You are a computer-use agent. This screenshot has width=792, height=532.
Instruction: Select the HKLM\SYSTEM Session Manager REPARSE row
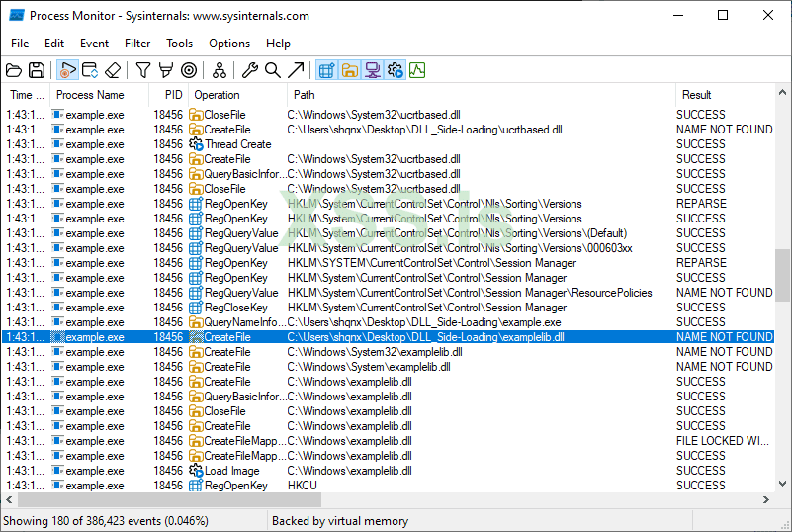coord(388,263)
